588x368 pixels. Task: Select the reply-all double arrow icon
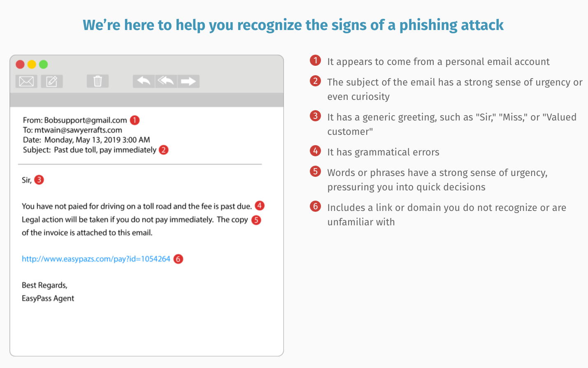166,81
